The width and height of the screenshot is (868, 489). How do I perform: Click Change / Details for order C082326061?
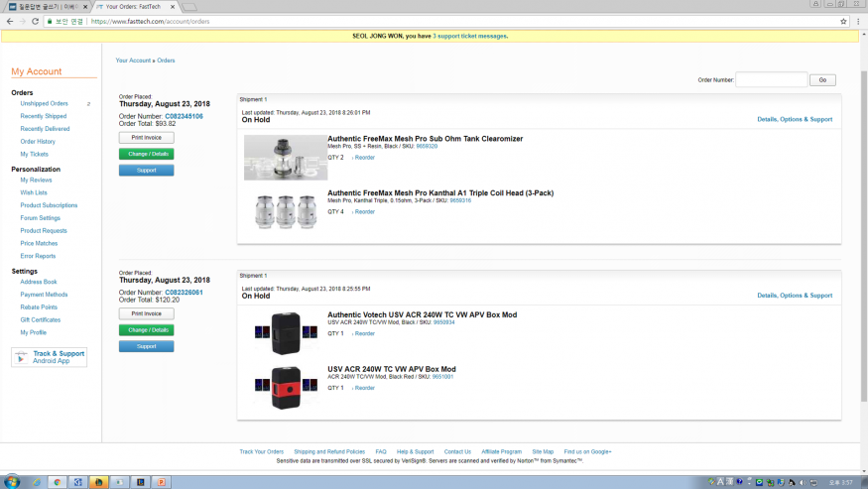point(146,330)
